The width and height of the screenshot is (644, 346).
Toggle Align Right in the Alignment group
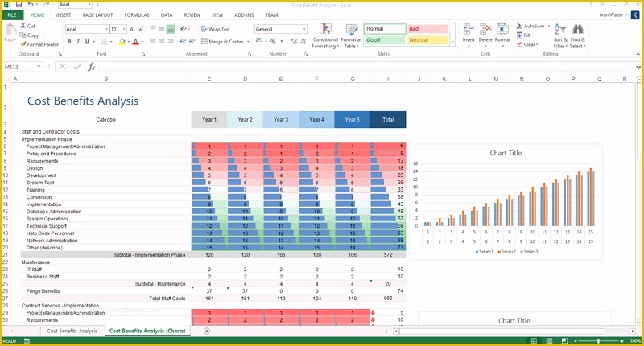pos(171,42)
